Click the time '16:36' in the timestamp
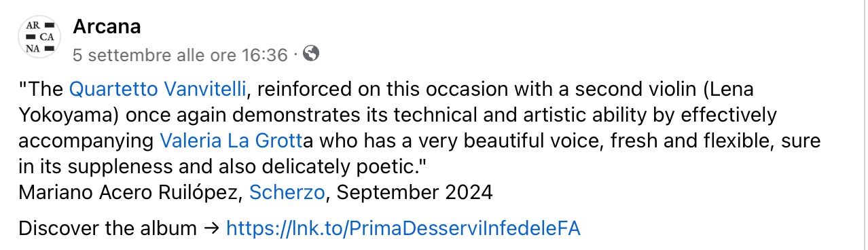The image size is (868, 250). 265,54
